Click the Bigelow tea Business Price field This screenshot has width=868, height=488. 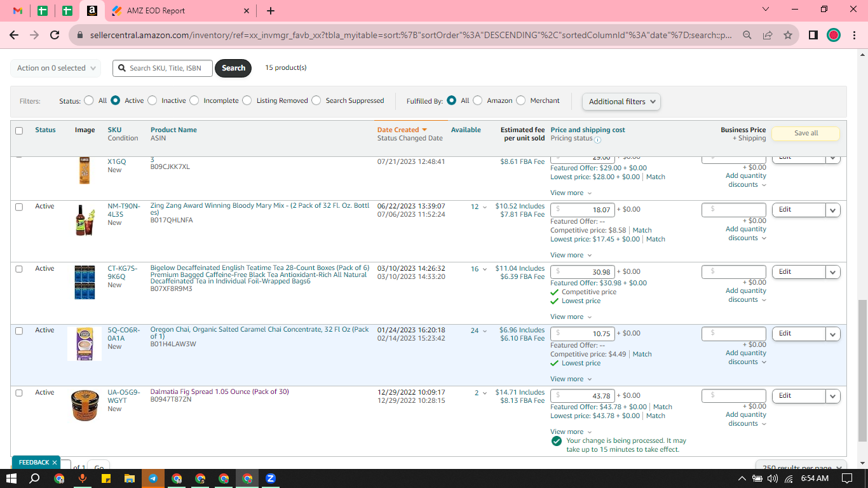pyautogui.click(x=734, y=272)
